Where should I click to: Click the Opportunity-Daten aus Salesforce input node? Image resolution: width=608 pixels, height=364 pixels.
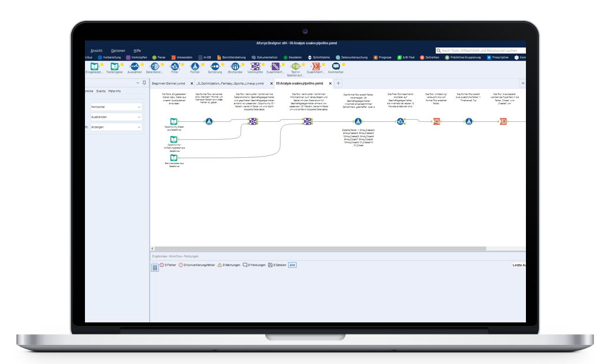(x=173, y=121)
